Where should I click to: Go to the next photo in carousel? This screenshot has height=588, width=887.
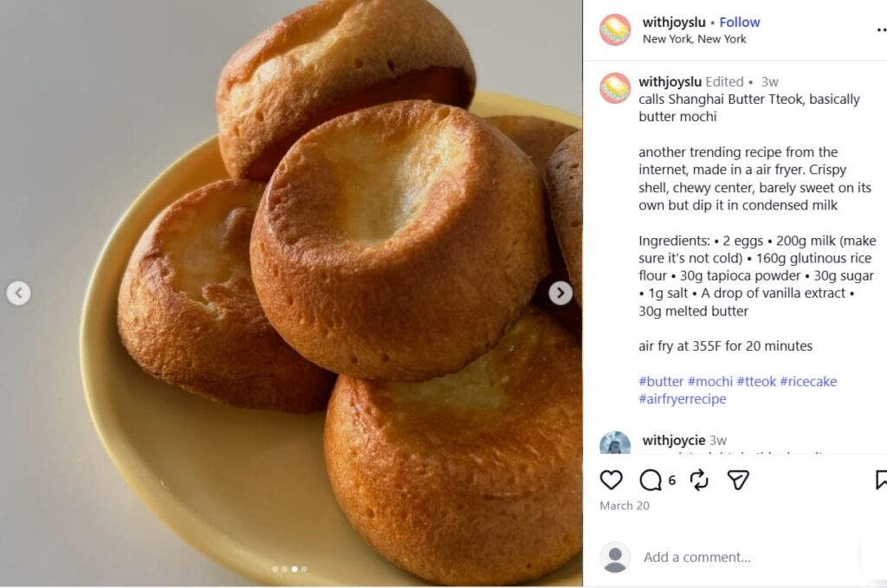560,294
